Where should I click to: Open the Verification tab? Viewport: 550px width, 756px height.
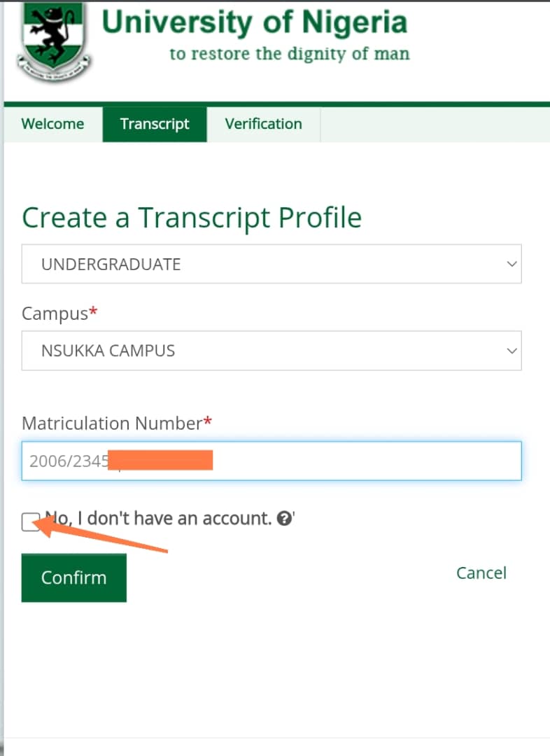263,124
